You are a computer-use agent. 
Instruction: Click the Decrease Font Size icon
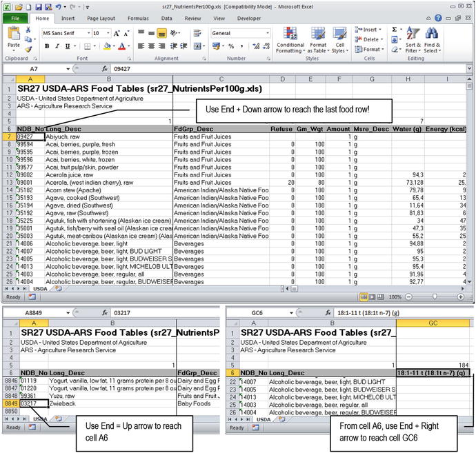[x=127, y=33]
